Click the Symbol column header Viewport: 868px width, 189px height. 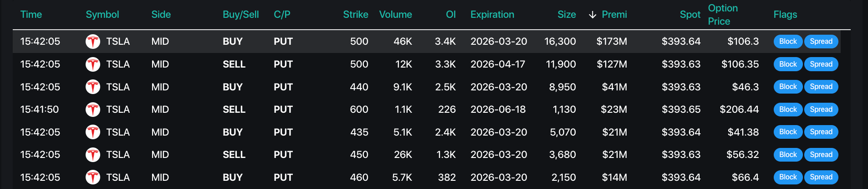pyautogui.click(x=102, y=15)
